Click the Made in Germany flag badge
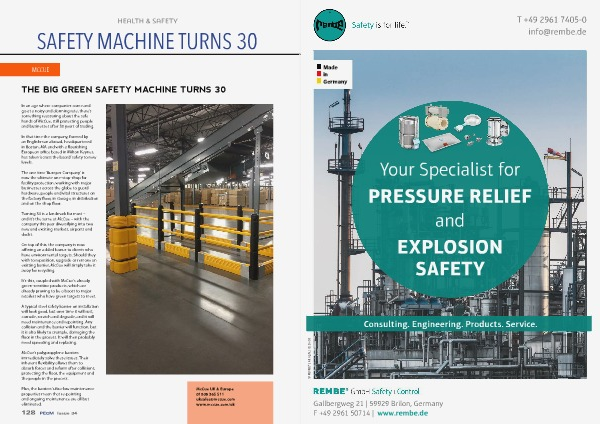 [x=332, y=74]
